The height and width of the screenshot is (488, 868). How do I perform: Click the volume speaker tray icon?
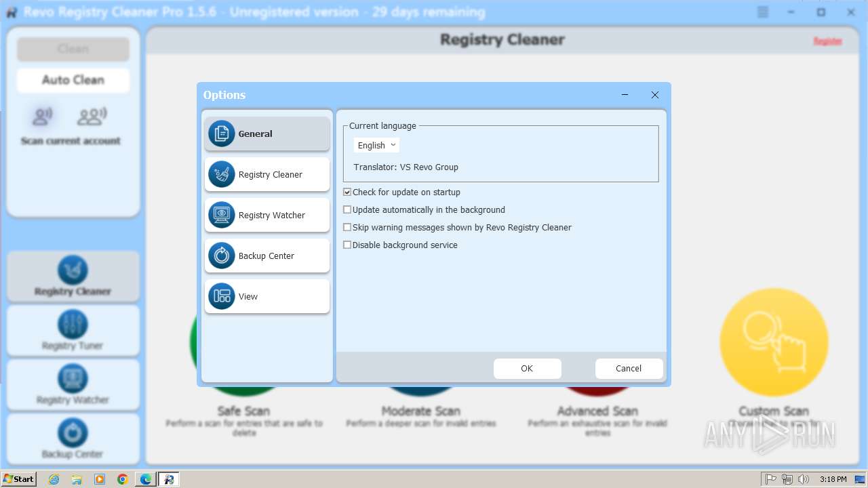(804, 479)
